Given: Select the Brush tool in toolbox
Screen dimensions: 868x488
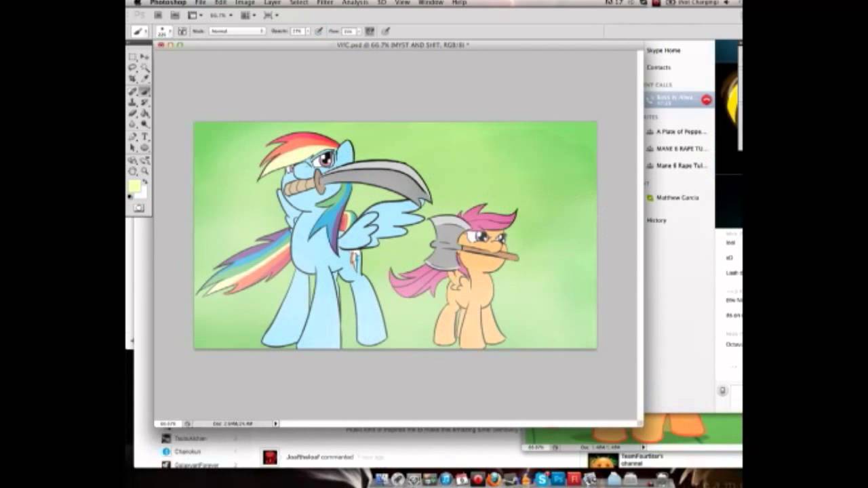Looking at the screenshot, I should point(145,91).
